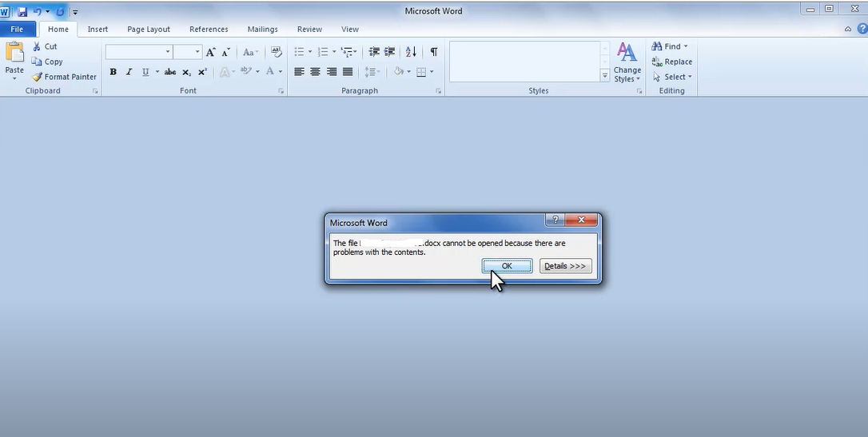Viewport: 868px width, 437px height.
Task: Open the font name dropdown
Action: pyautogui.click(x=168, y=52)
